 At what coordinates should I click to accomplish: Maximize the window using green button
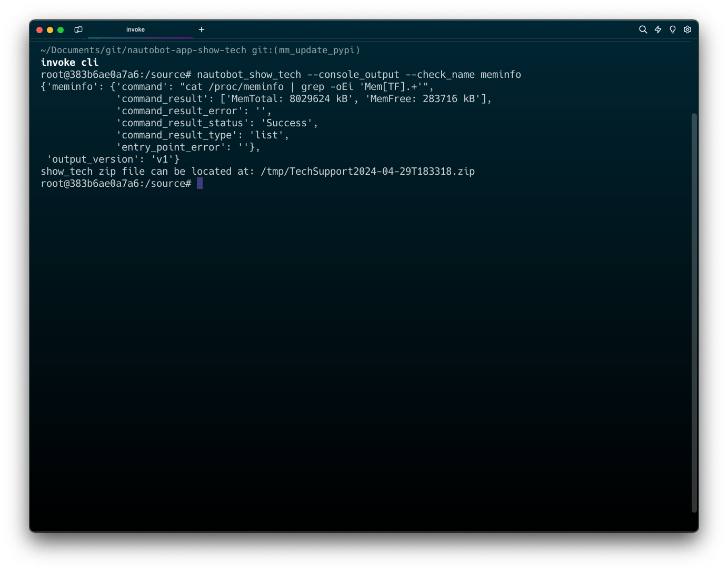[61, 30]
